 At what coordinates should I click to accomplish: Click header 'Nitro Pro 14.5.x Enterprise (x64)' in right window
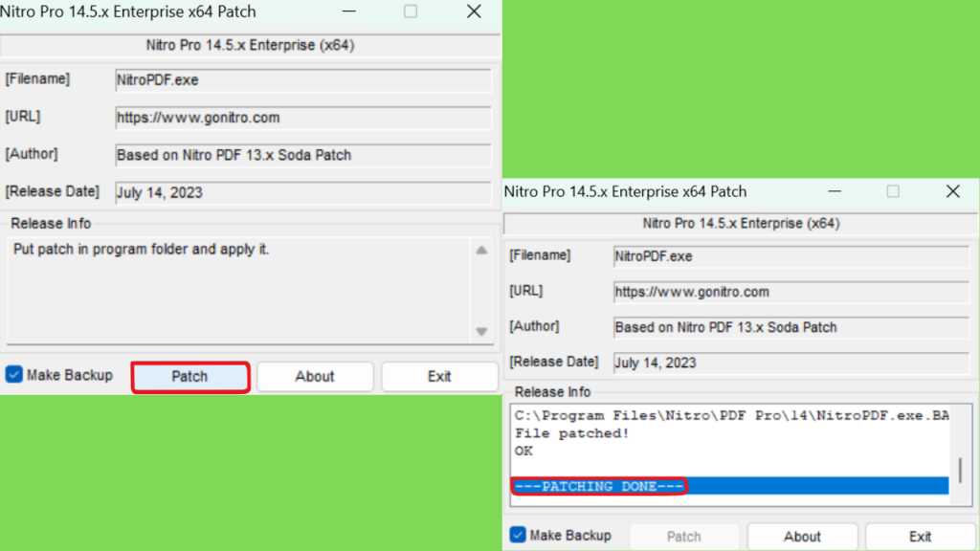pyautogui.click(x=742, y=224)
